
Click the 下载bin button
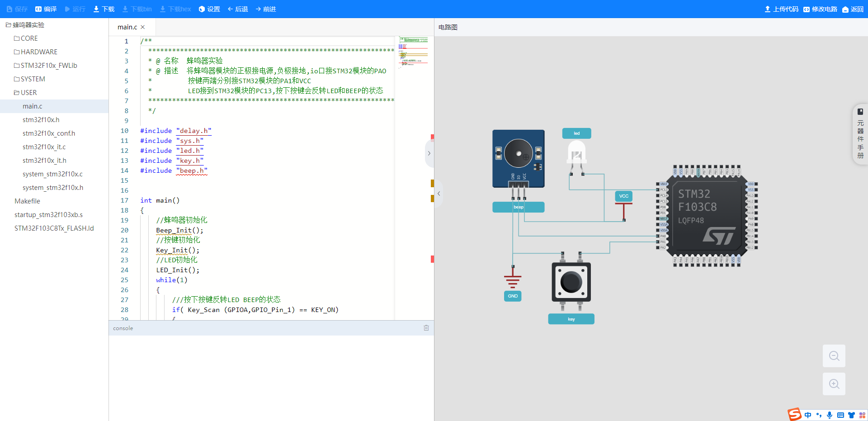point(137,9)
